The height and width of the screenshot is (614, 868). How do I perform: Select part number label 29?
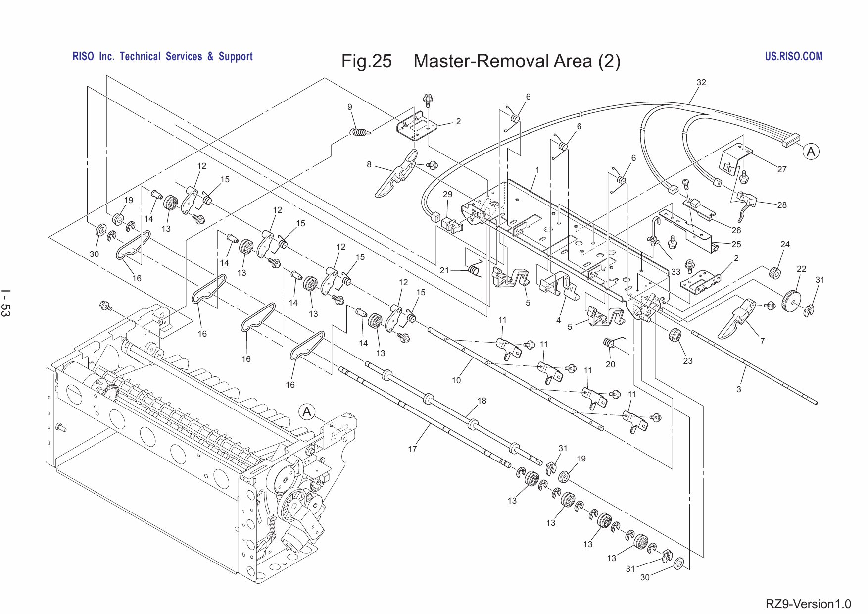coord(448,194)
